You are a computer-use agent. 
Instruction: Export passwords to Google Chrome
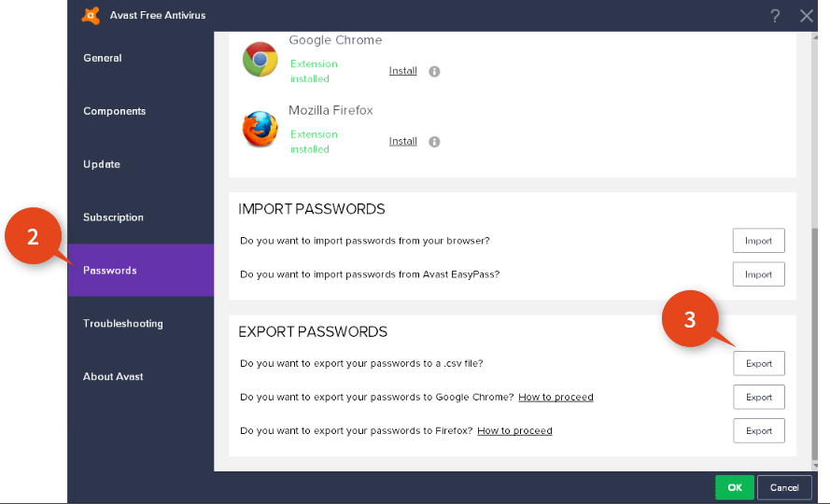(758, 397)
